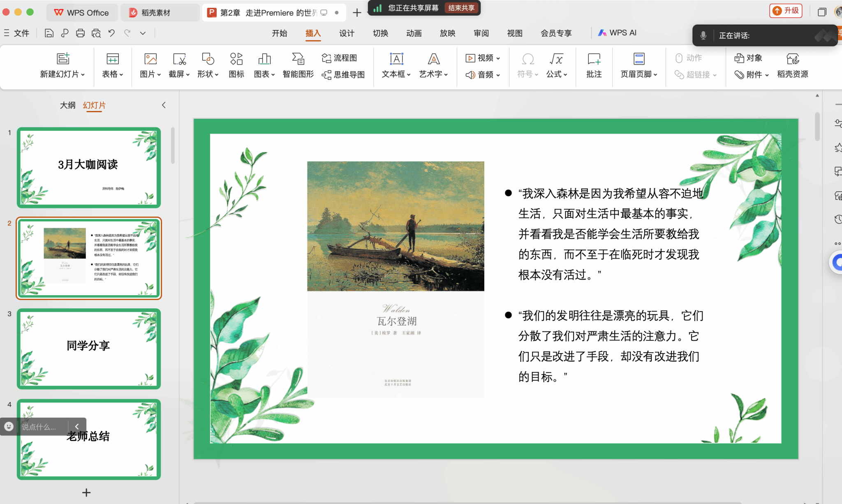The width and height of the screenshot is (842, 504).
Task: Click the save icon in toolbar
Action: [49, 33]
